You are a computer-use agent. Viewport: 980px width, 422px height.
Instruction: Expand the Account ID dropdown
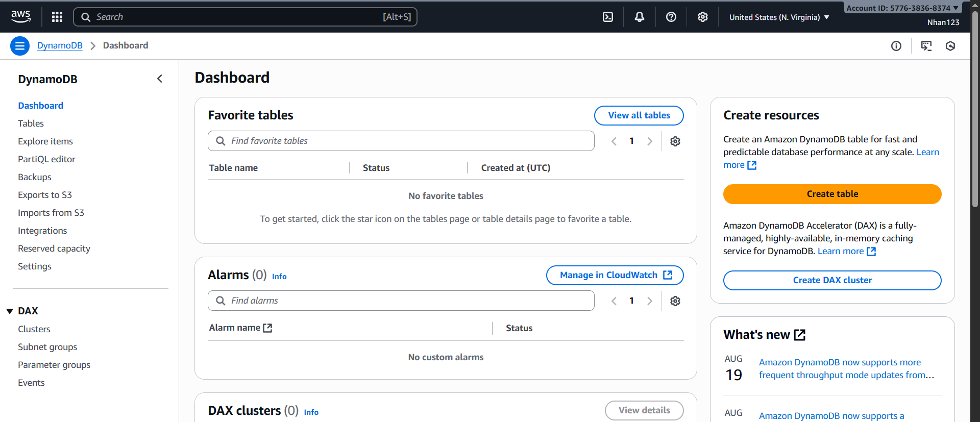coord(902,8)
